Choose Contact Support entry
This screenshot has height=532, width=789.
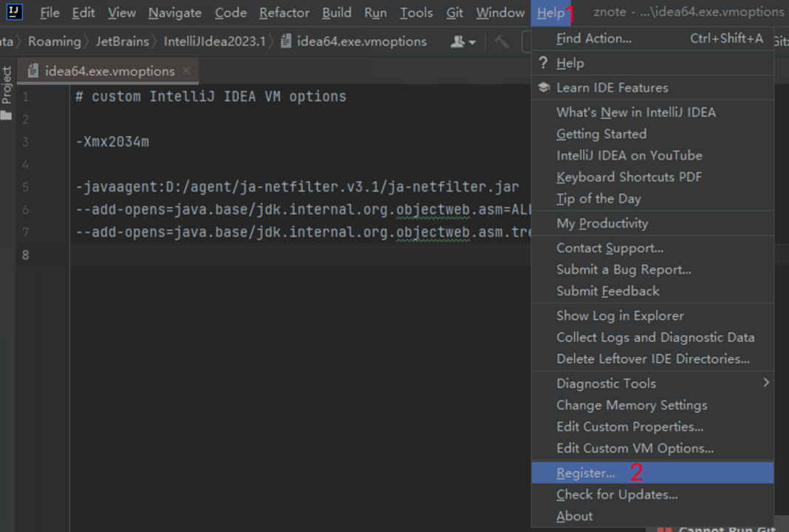click(x=652, y=248)
